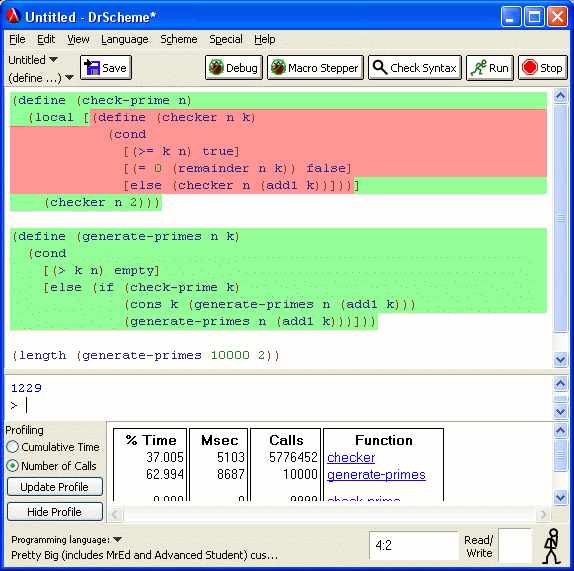Open the Untitled file name dropdown
This screenshot has width=574, height=571.
point(33,60)
